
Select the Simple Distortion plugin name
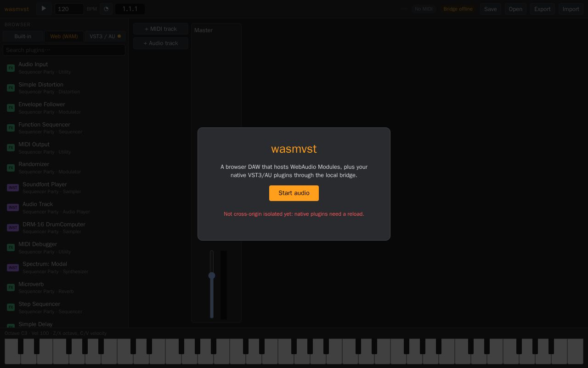point(41,85)
